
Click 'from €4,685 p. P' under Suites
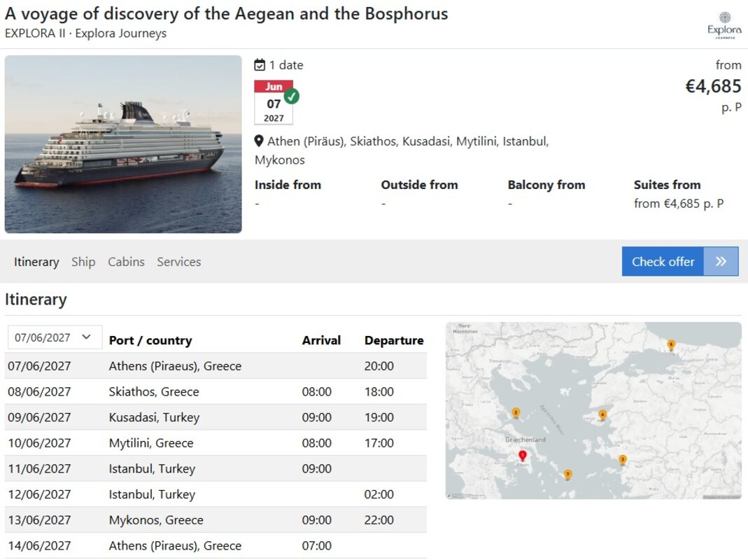coord(678,204)
